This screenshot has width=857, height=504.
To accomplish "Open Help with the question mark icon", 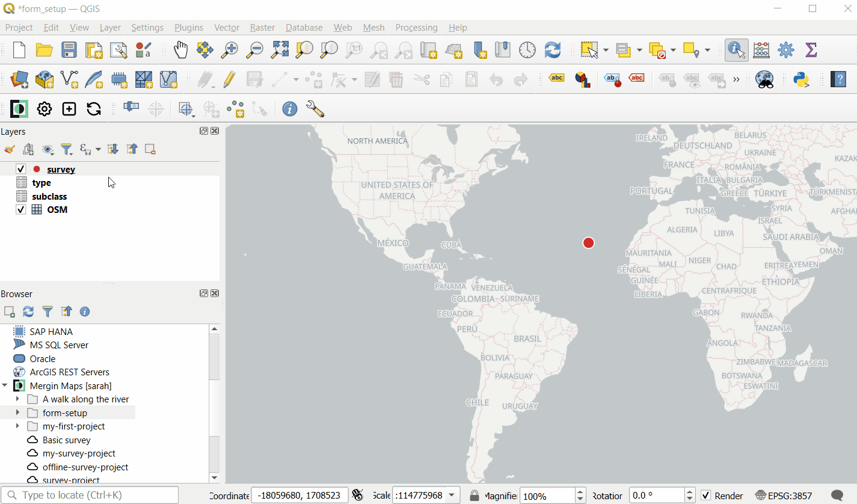I will click(838, 79).
